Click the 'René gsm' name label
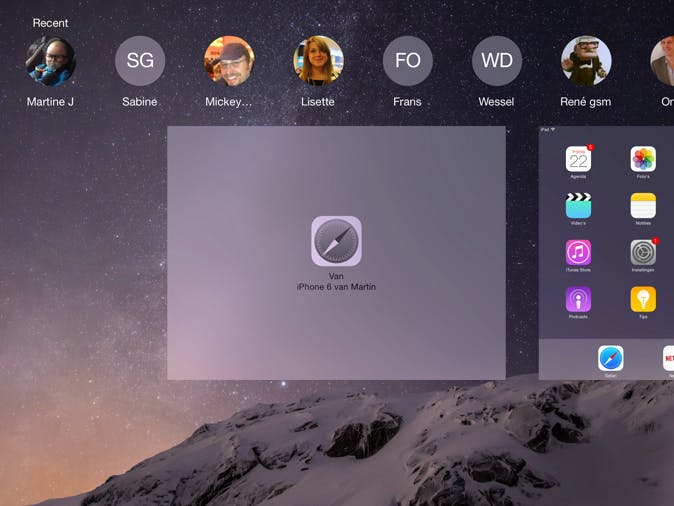 (585, 102)
